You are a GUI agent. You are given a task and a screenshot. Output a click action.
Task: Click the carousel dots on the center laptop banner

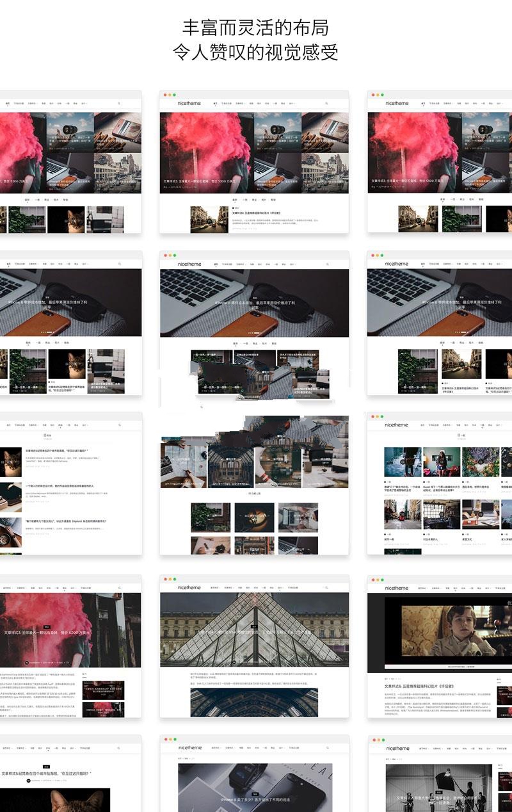(x=254, y=333)
